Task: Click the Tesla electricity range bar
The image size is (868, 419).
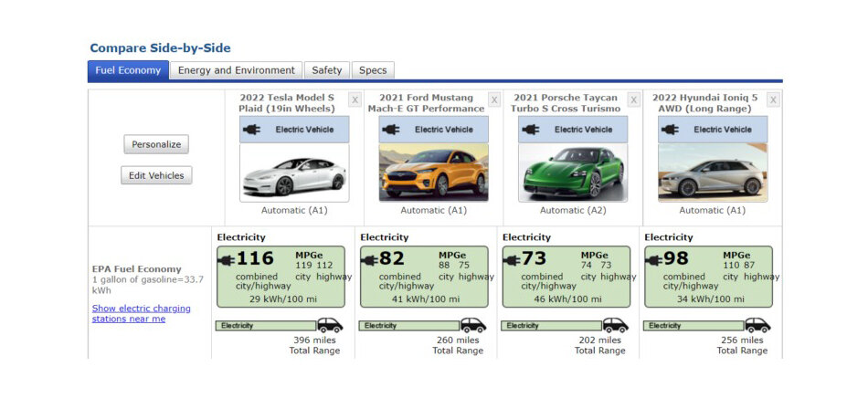Action: coord(265,325)
